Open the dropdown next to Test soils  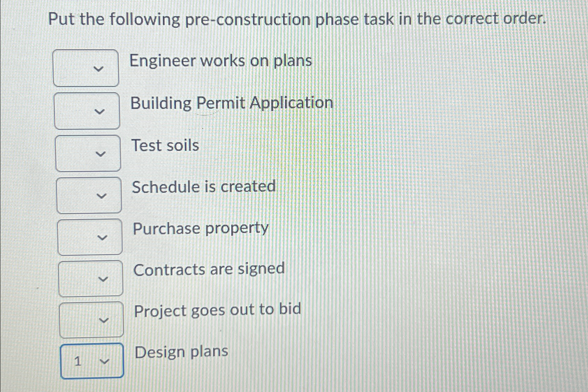point(88,154)
